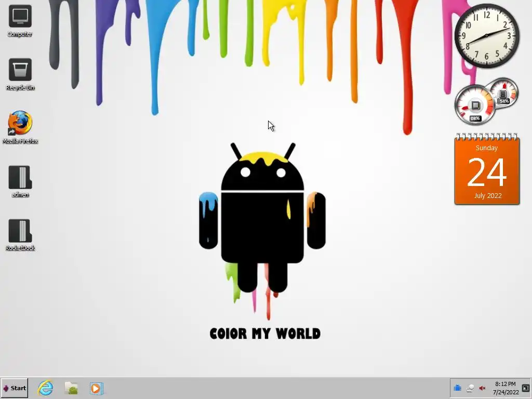Click the taskbar date 7/24/2022
Image resolution: width=532 pixels, height=399 pixels.
[x=506, y=392]
